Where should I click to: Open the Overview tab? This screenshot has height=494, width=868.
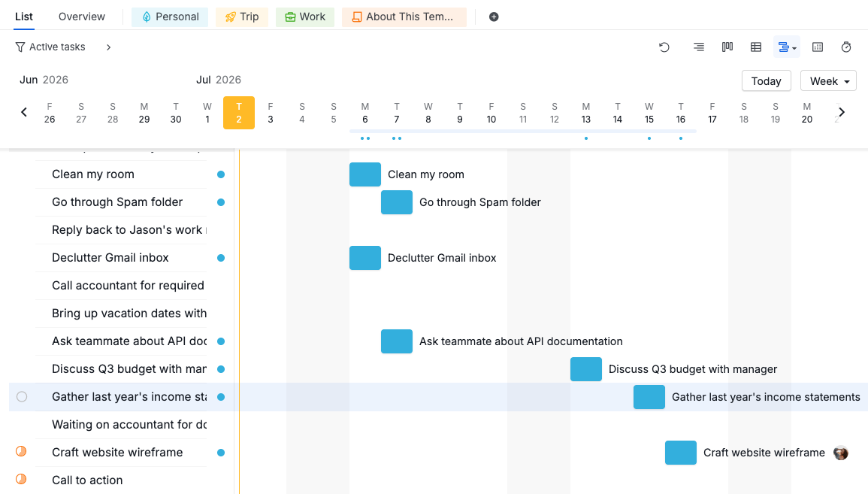(x=82, y=17)
